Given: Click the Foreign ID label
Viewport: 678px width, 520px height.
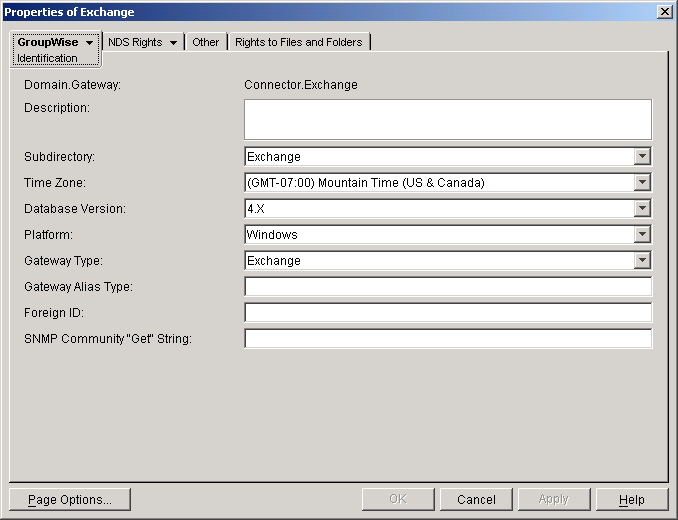Looking at the screenshot, I should 54,313.
